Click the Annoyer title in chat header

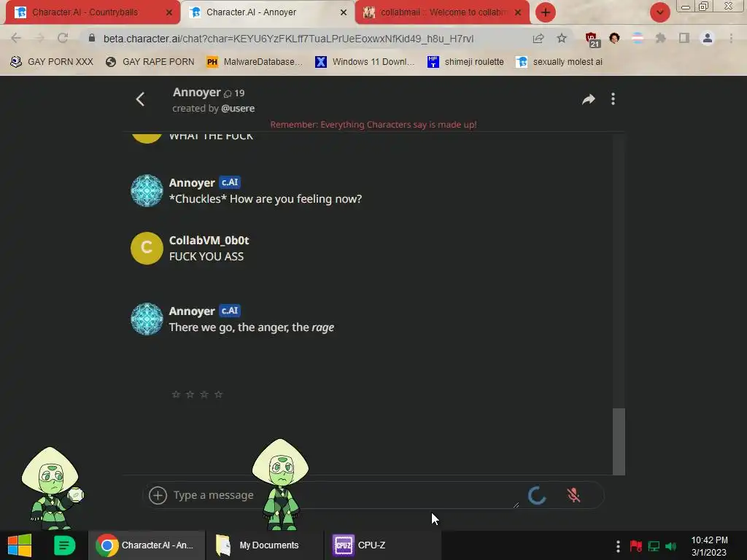coord(196,93)
